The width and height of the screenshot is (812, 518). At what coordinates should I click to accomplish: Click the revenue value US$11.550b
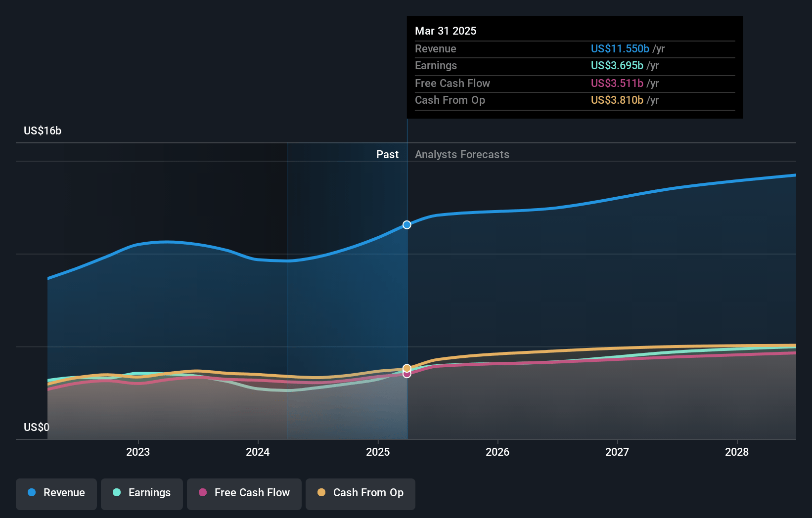click(620, 48)
